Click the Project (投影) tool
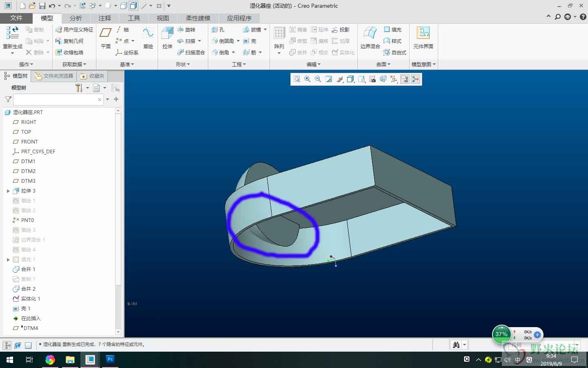588x368 pixels. tap(341, 29)
